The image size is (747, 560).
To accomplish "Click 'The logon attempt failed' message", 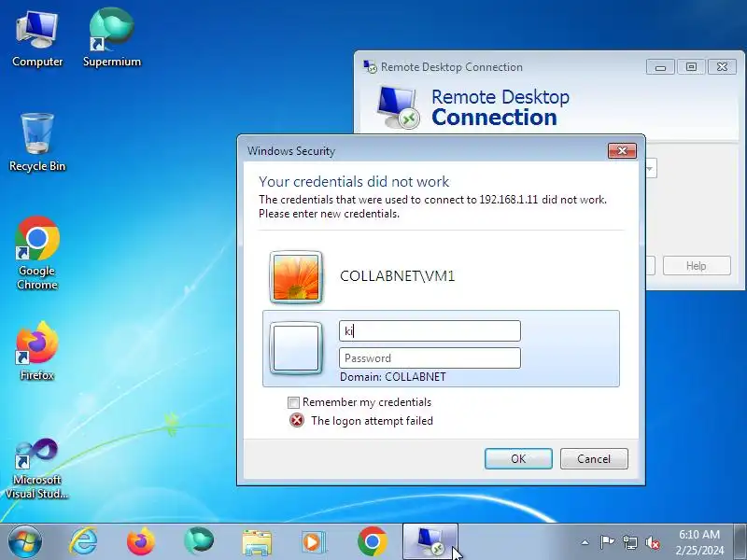I will click(x=372, y=421).
